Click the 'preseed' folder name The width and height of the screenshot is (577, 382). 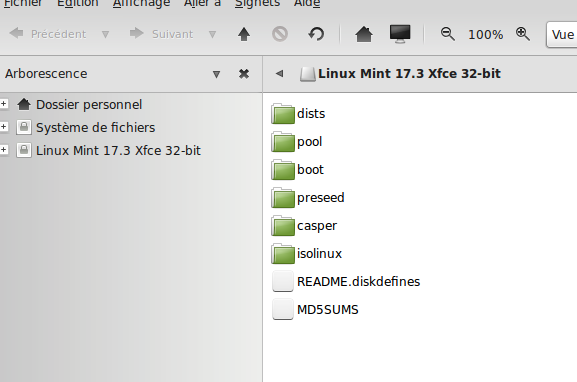[321, 198]
